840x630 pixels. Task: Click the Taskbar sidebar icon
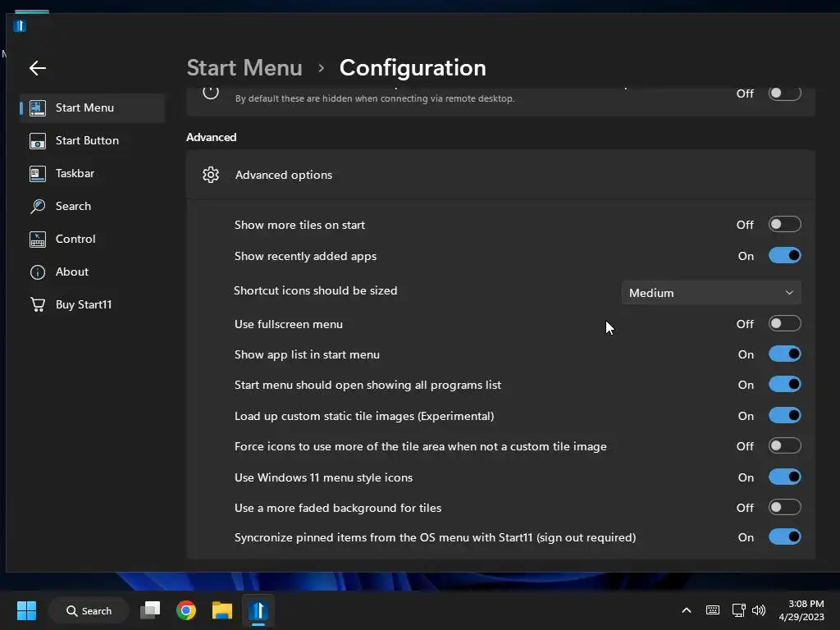click(x=38, y=174)
